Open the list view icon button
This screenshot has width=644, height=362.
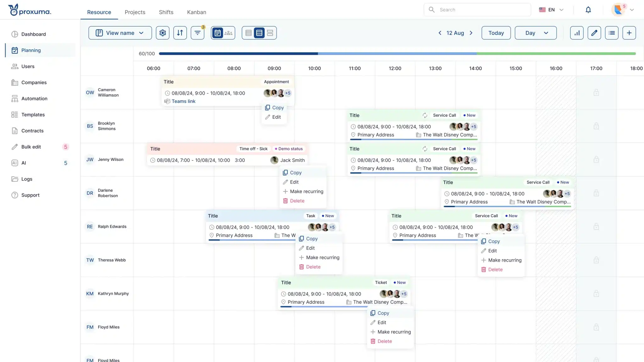612,33
